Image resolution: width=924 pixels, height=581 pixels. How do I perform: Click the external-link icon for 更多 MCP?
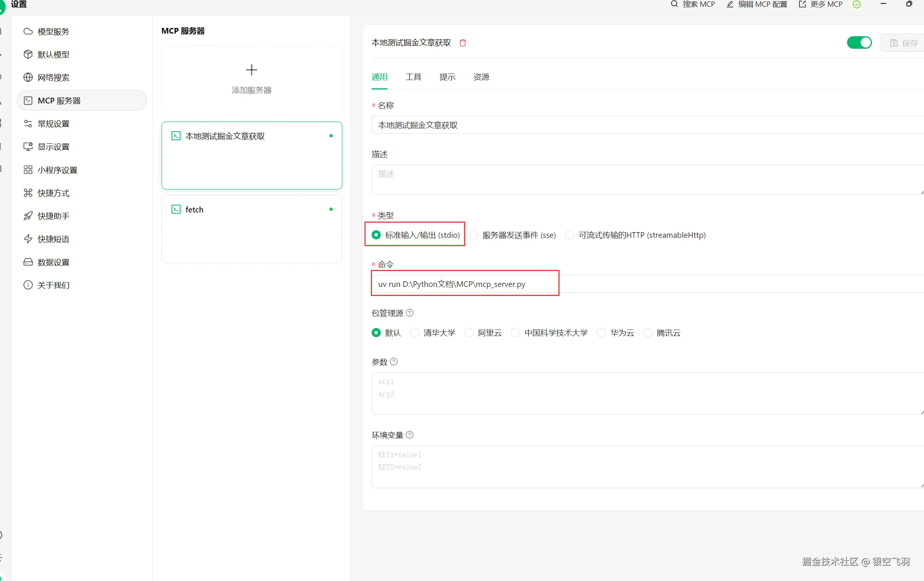[x=802, y=4]
